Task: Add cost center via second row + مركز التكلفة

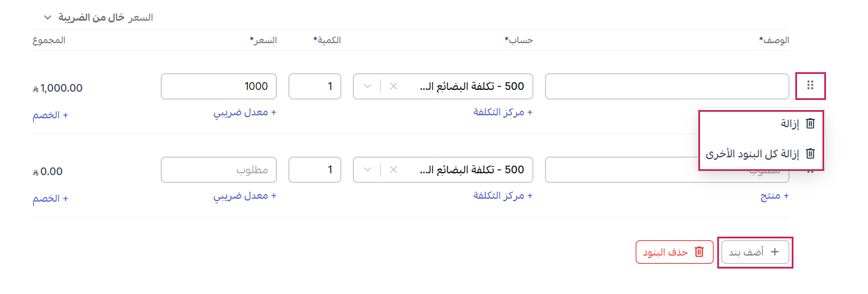Action: [503, 196]
